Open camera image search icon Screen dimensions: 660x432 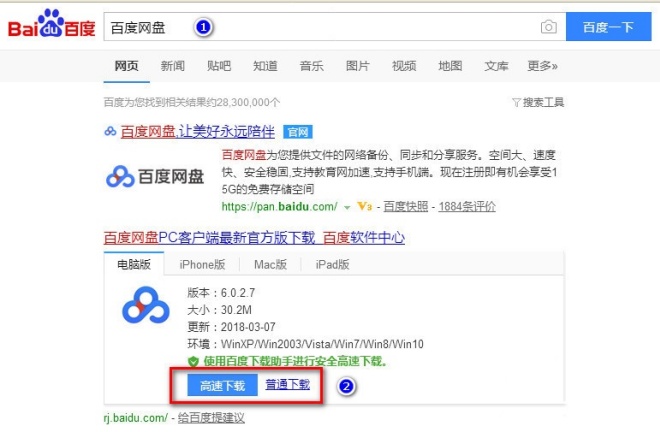click(x=548, y=27)
